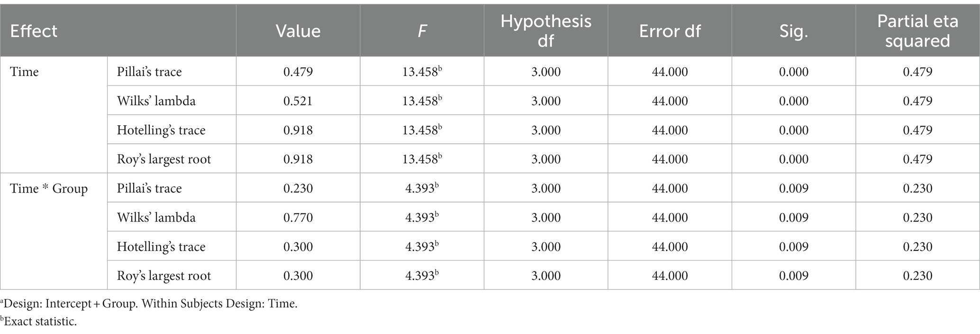Viewport: 980px width, 334px height.
Task: Click Pillai's trace value 0.479
Action: [x=298, y=72]
